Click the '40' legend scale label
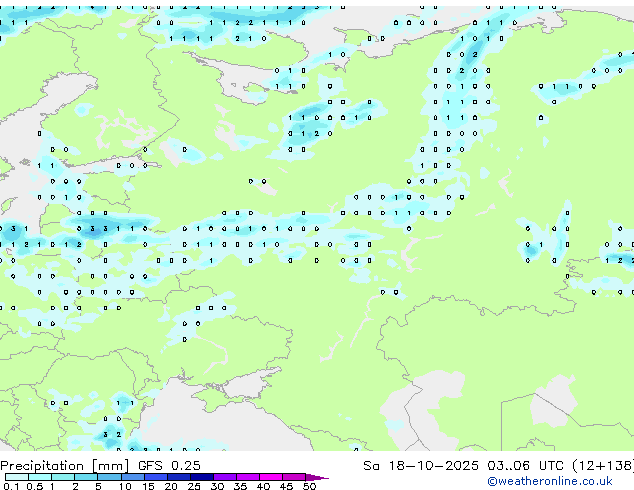This screenshot has width=634, height=490. pyautogui.click(x=263, y=486)
